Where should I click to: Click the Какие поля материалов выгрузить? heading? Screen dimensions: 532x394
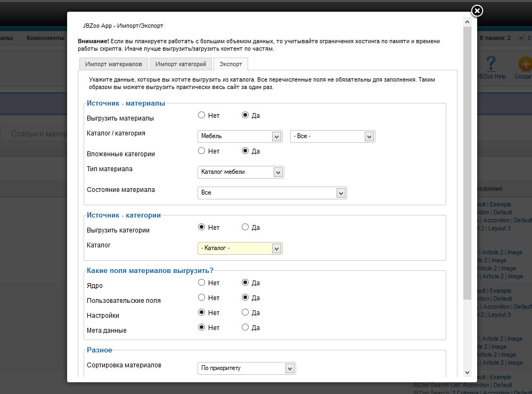tap(150, 270)
